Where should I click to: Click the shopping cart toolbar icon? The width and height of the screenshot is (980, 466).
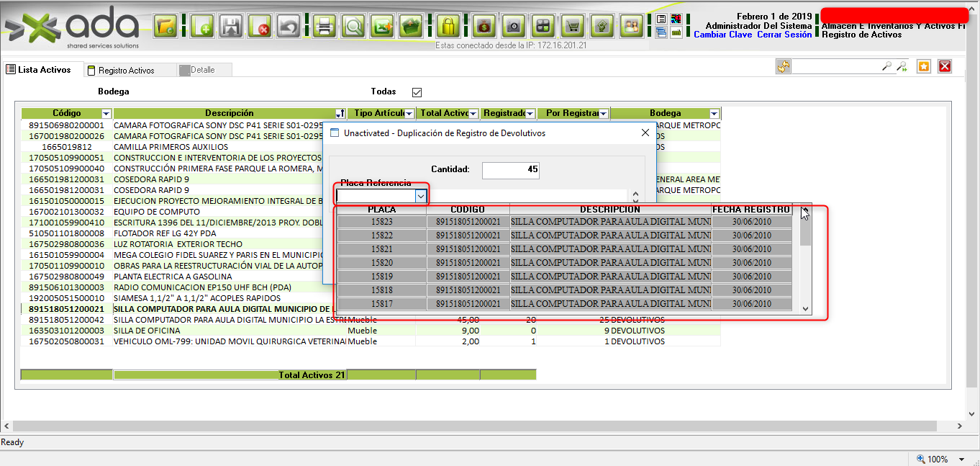573,27
